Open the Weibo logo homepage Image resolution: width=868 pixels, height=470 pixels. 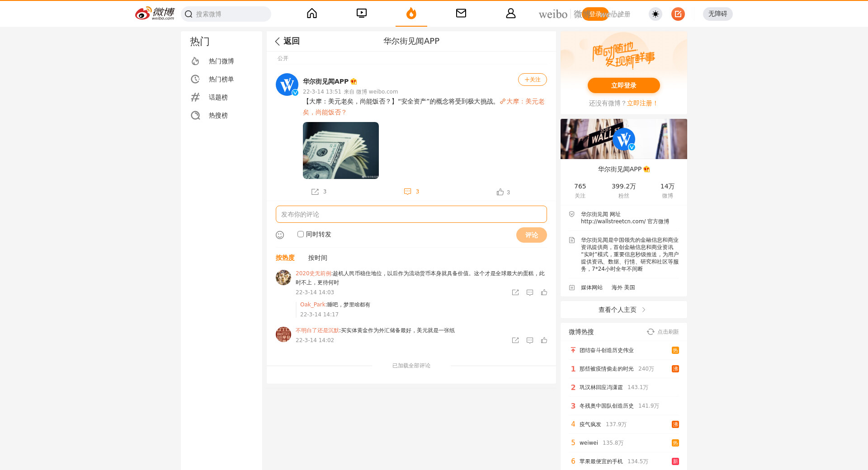(x=155, y=14)
